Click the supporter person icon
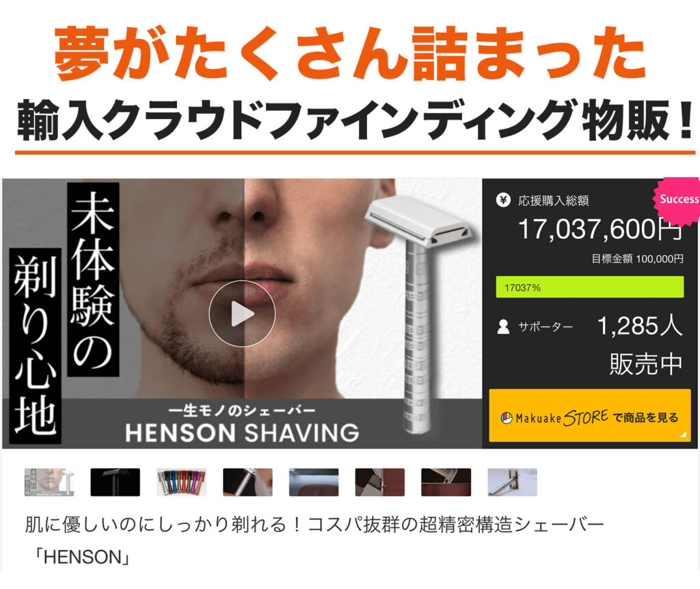700x589 pixels. pos(503,327)
